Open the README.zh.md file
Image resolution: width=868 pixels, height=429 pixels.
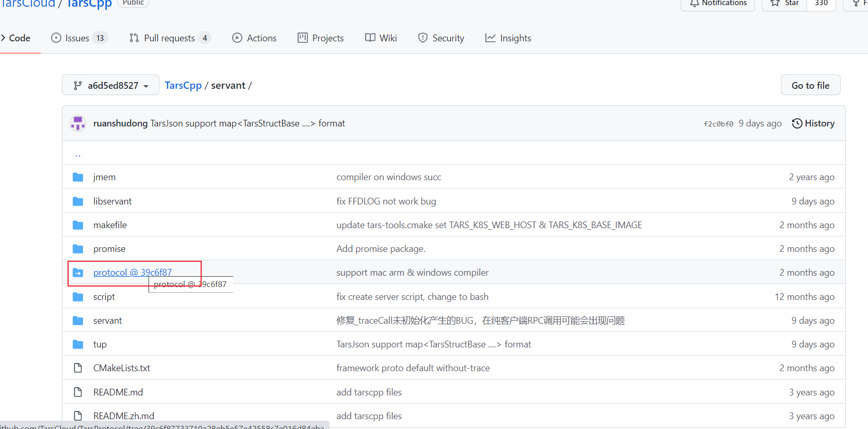124,416
